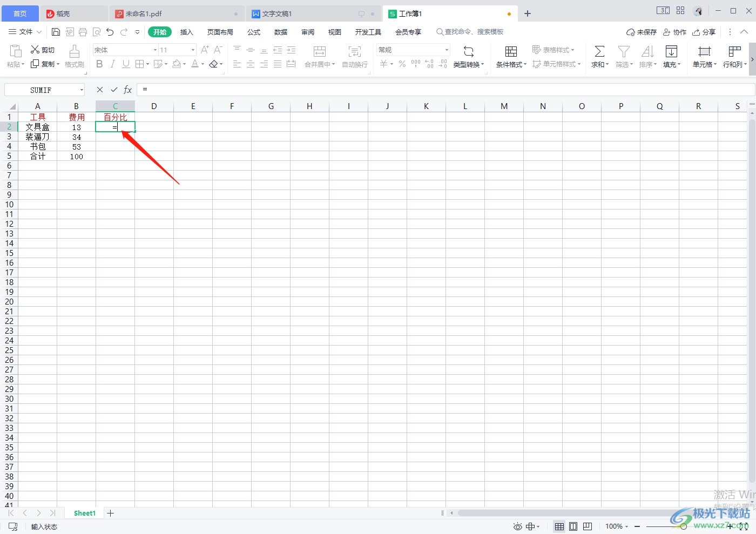Click the 未保存 unsaved cloud button
Viewport: 756px width, 534px height.
pos(642,32)
